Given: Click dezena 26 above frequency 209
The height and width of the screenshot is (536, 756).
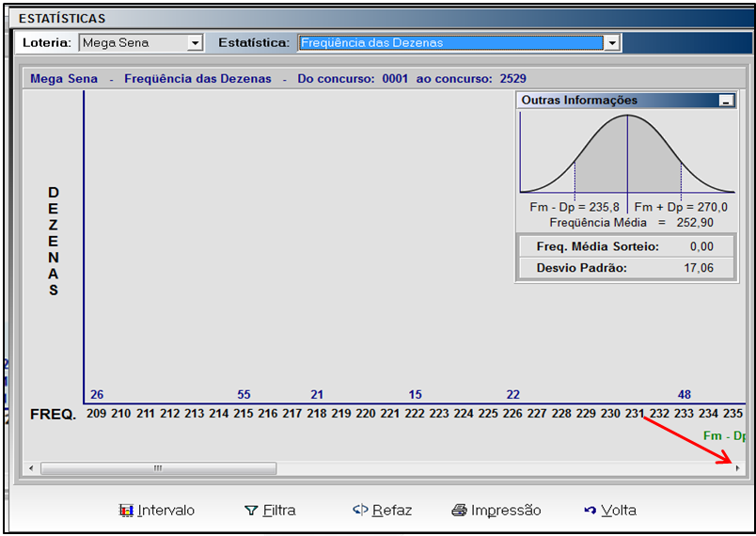Looking at the screenshot, I should tap(97, 394).
